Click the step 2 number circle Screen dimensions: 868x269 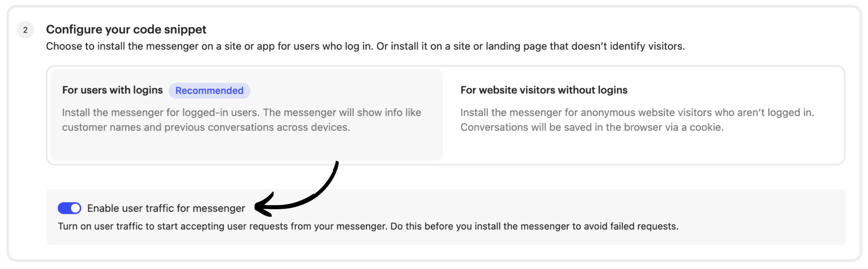coord(25,30)
